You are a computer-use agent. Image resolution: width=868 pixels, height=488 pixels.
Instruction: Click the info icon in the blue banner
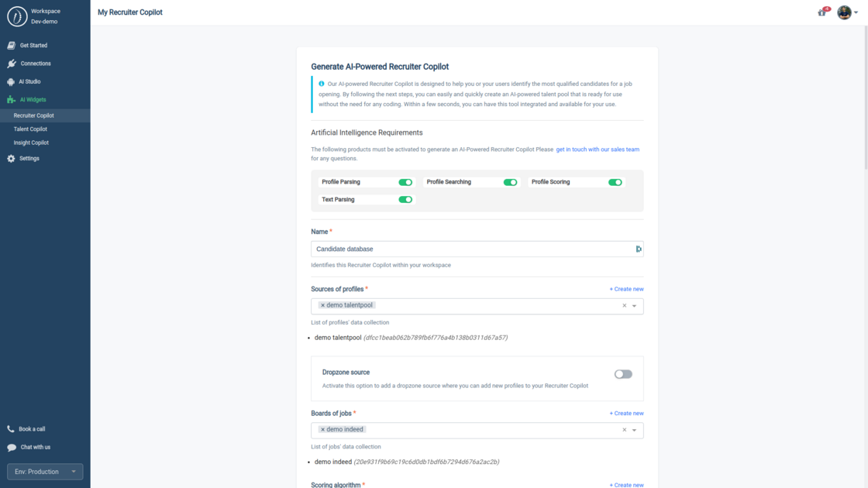pos(322,83)
